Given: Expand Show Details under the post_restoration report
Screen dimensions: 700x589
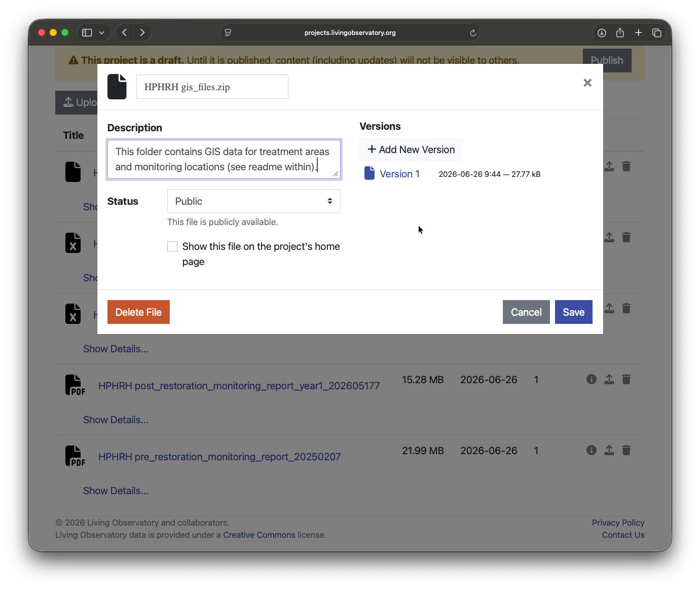Looking at the screenshot, I should pos(116,420).
